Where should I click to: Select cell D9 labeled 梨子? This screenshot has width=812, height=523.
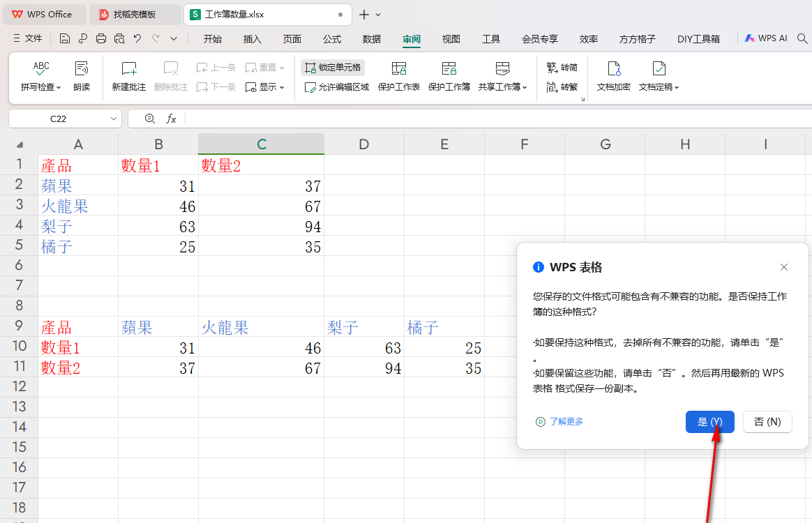pyautogui.click(x=364, y=327)
